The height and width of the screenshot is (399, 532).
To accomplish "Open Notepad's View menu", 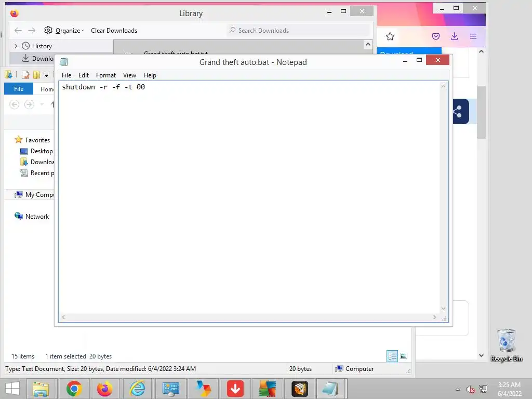I will 129,75.
